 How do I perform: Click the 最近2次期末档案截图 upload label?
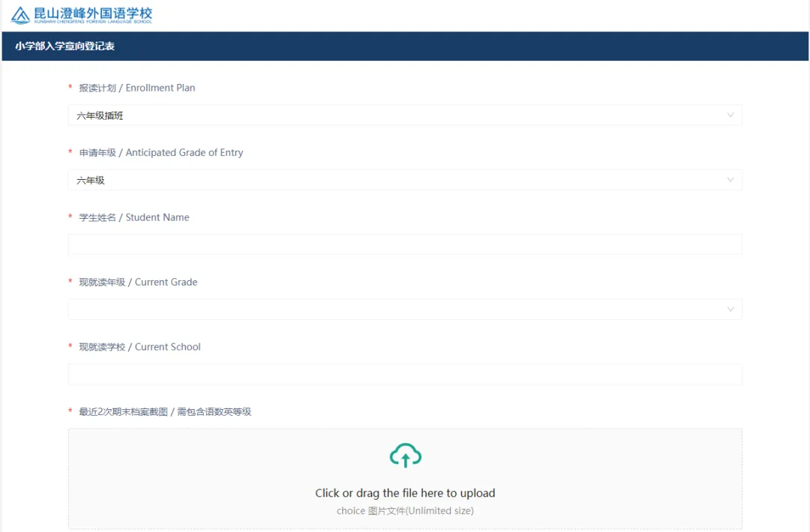point(164,412)
